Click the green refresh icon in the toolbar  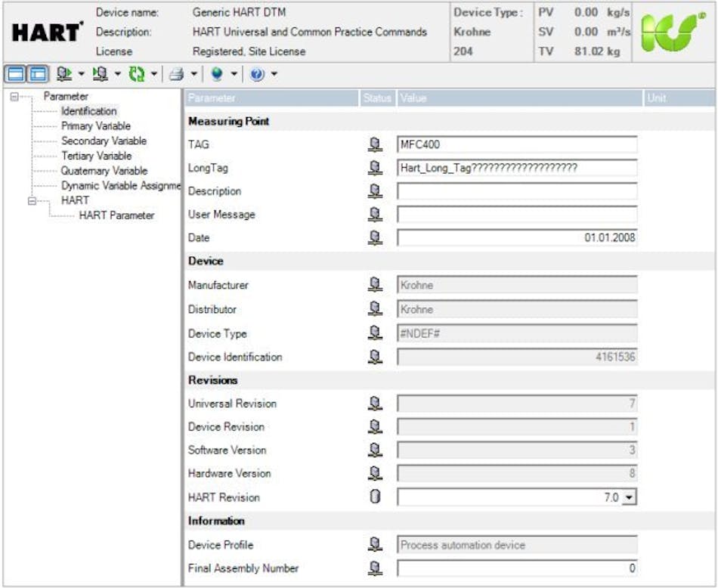[137, 73]
